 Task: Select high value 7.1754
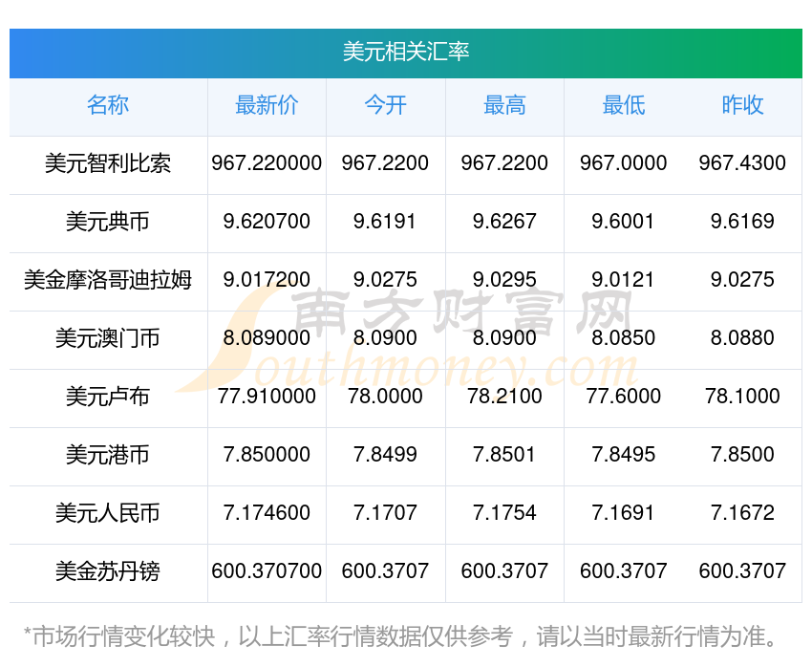click(504, 513)
